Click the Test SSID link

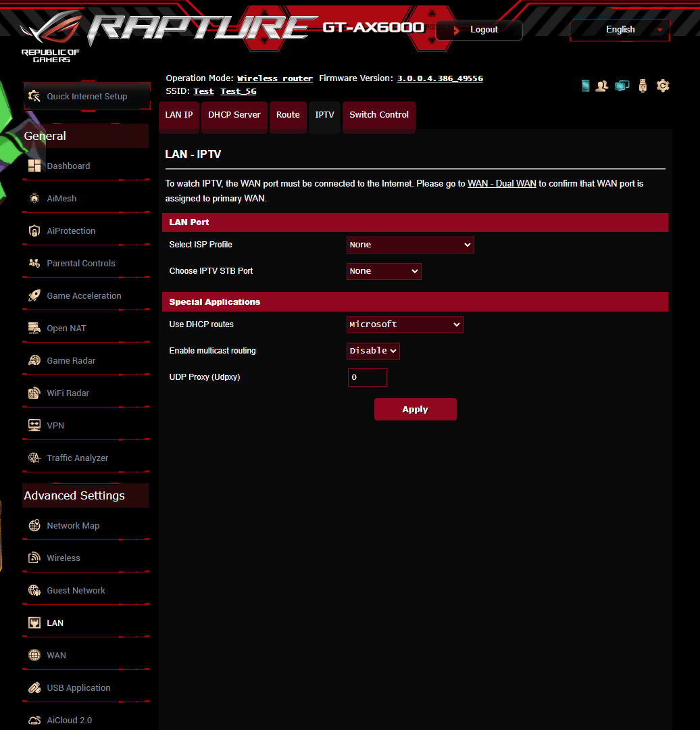click(x=203, y=91)
